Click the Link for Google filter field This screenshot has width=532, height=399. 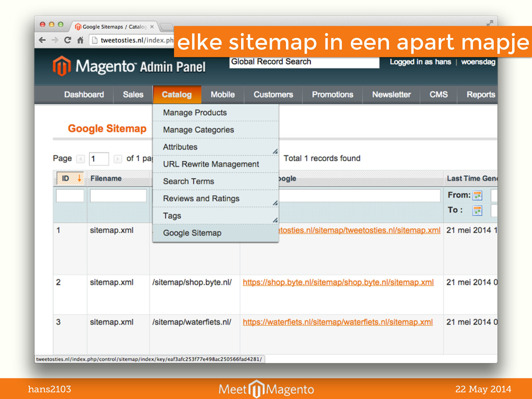[x=359, y=196]
